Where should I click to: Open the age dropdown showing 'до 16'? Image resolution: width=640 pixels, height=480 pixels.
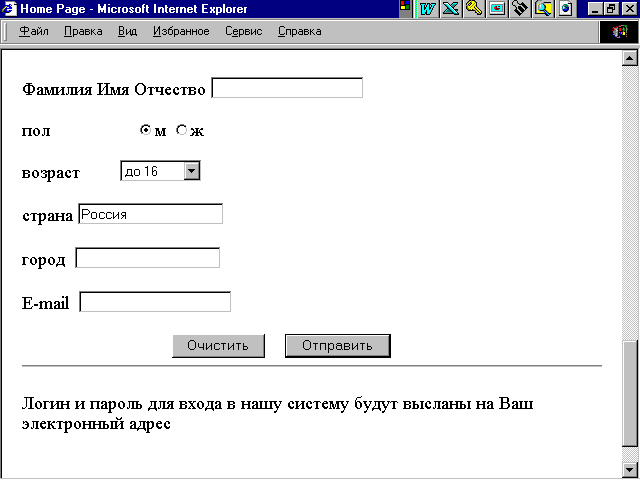pos(160,171)
